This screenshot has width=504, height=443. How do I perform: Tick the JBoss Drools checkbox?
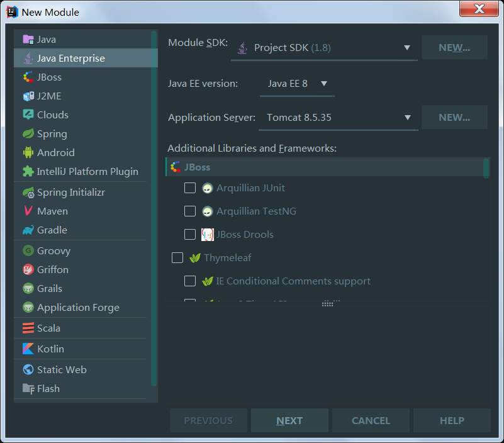pyautogui.click(x=190, y=235)
